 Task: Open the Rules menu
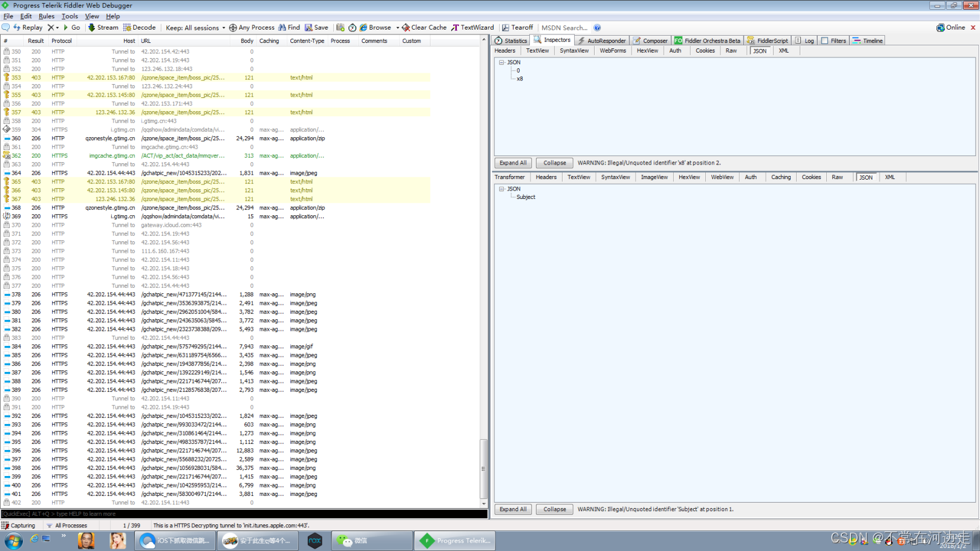pos(47,16)
